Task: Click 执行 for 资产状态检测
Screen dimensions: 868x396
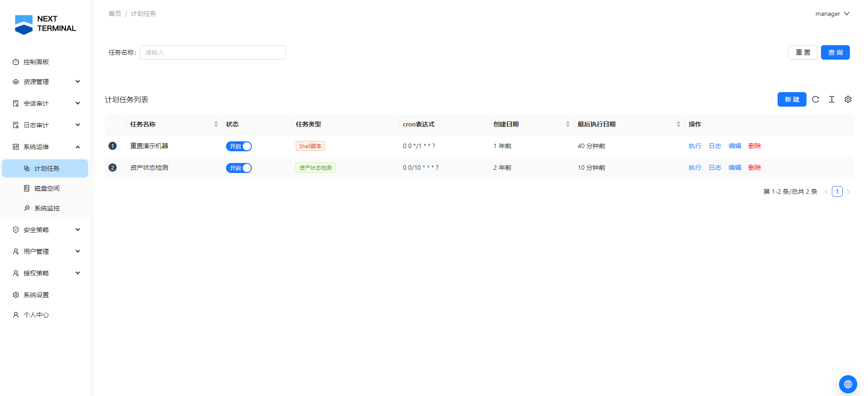Action: 695,168
